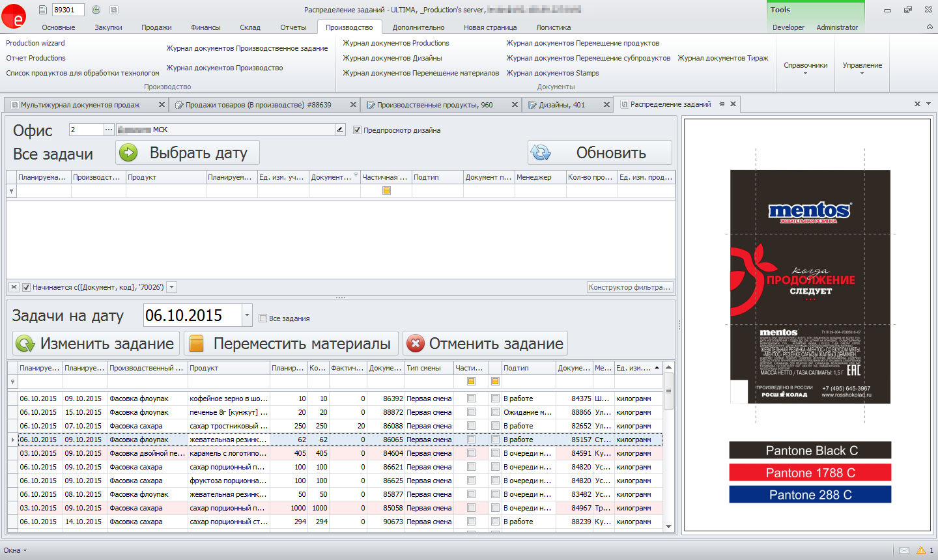Click the clock icon in the title toolbar
Viewport: 938px width, 560px height.
point(96,10)
